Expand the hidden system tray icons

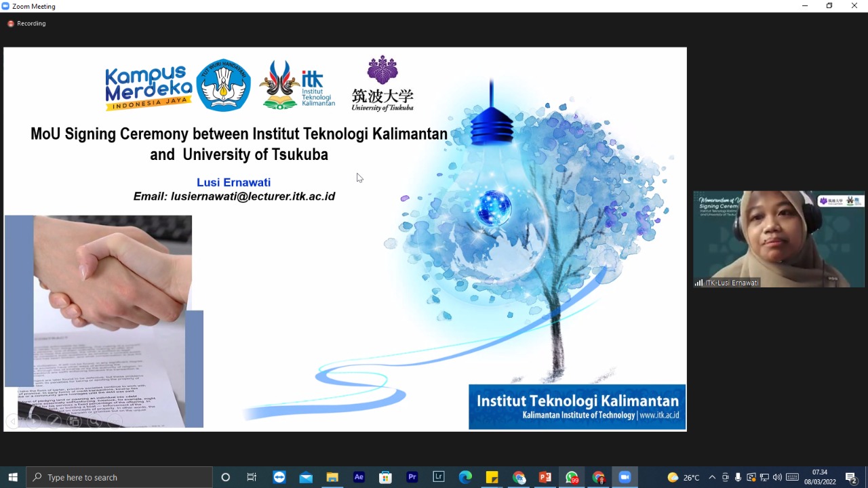point(712,477)
